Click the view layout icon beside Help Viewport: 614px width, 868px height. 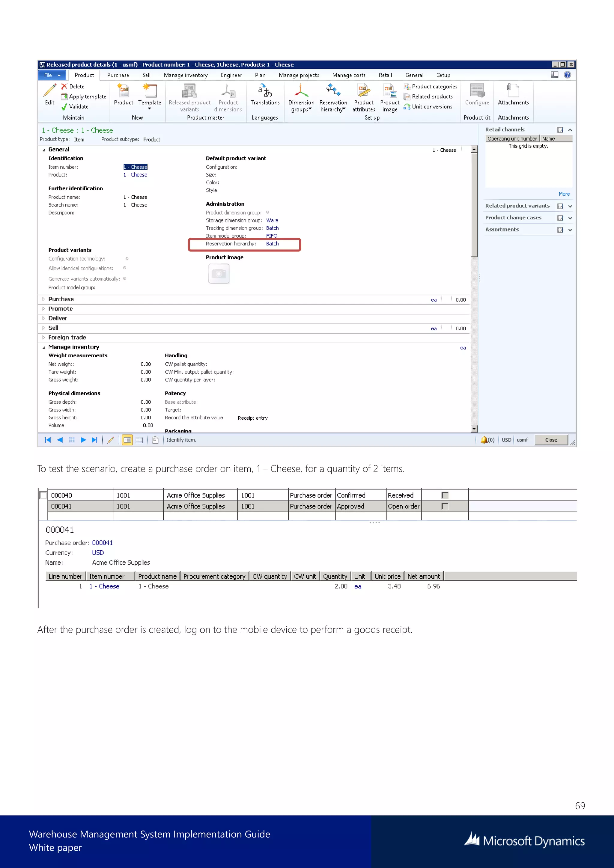coord(555,75)
